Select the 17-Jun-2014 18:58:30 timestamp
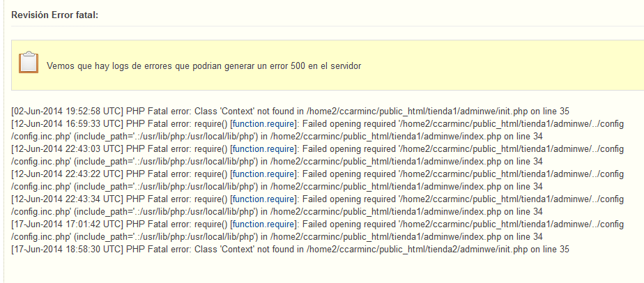Viewport: 644px width, 283px height. pos(68,250)
